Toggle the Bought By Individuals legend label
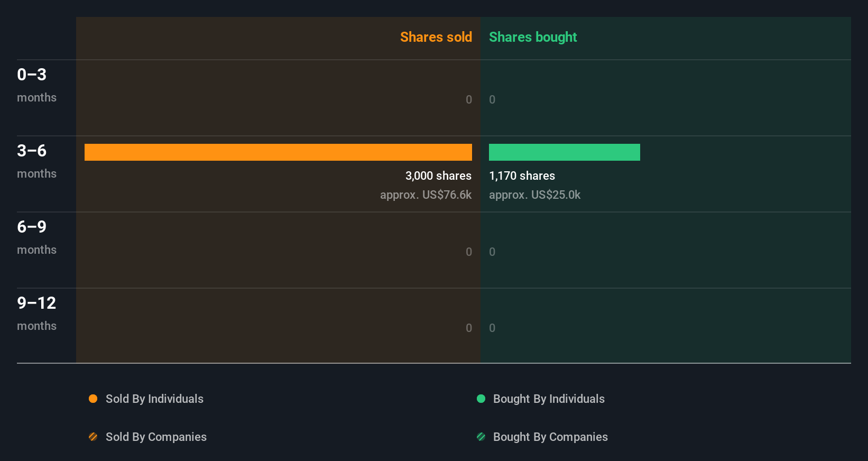The height and width of the screenshot is (461, 868). point(549,399)
